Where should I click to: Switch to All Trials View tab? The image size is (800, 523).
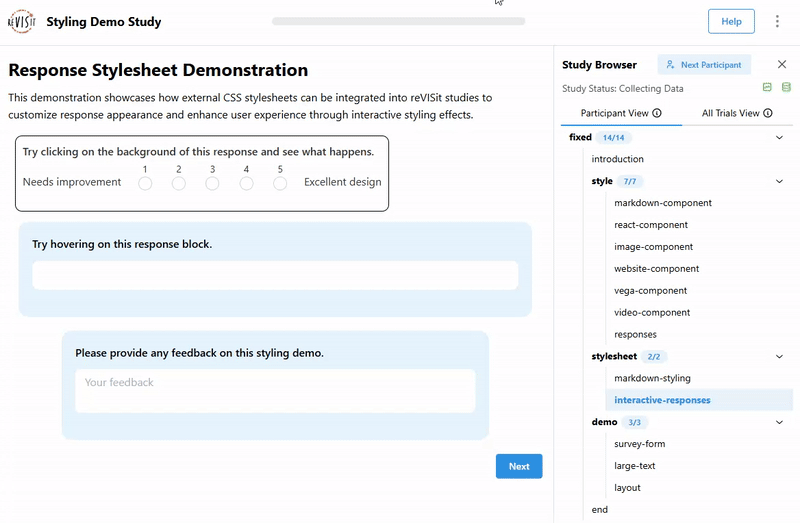pyautogui.click(x=737, y=113)
